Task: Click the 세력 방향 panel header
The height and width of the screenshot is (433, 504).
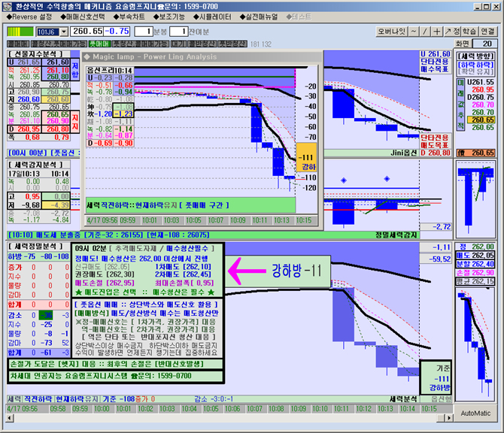Action: click(x=475, y=56)
